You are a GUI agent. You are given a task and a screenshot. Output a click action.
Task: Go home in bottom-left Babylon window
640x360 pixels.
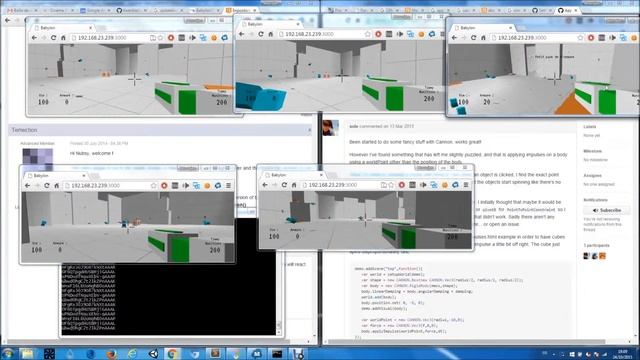(57, 185)
